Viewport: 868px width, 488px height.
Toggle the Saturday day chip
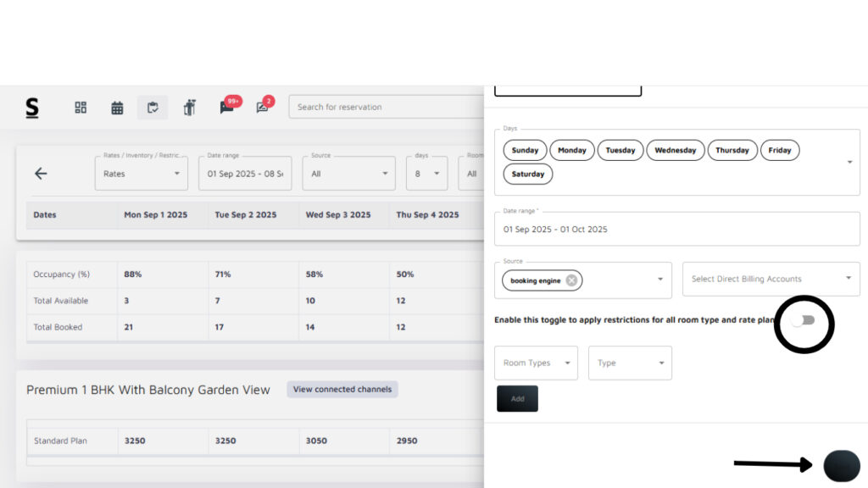(527, 174)
